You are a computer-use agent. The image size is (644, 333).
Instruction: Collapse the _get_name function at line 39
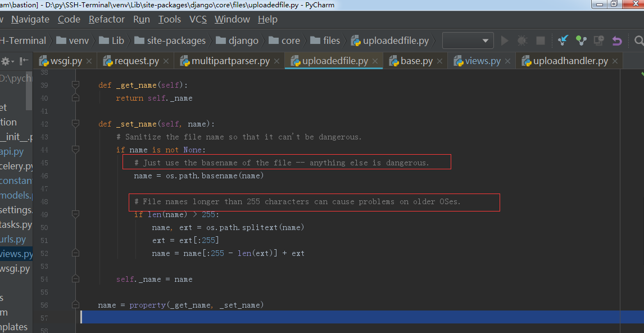[75, 85]
